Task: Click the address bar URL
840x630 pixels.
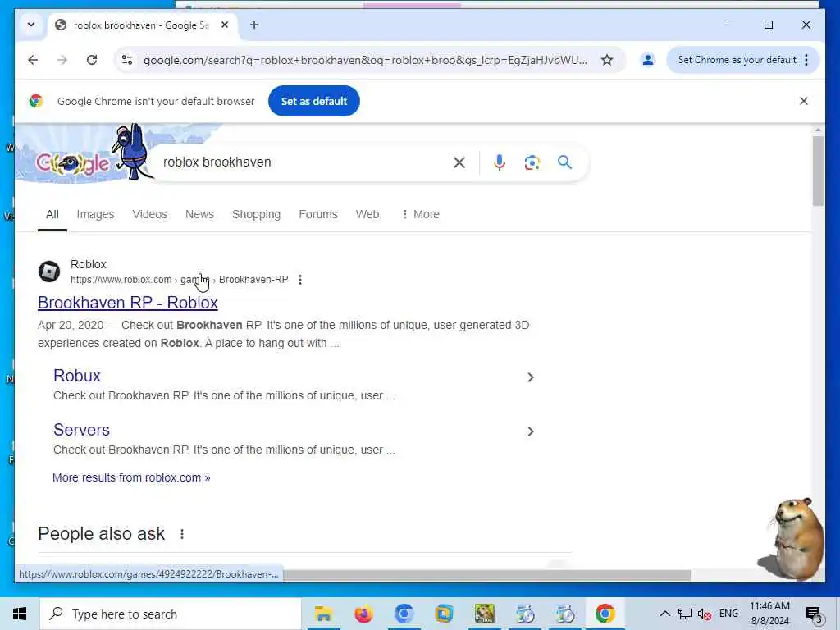Action: pos(365,60)
